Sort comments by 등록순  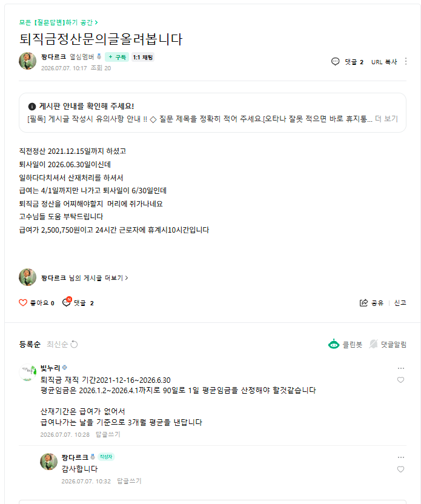(x=30, y=344)
